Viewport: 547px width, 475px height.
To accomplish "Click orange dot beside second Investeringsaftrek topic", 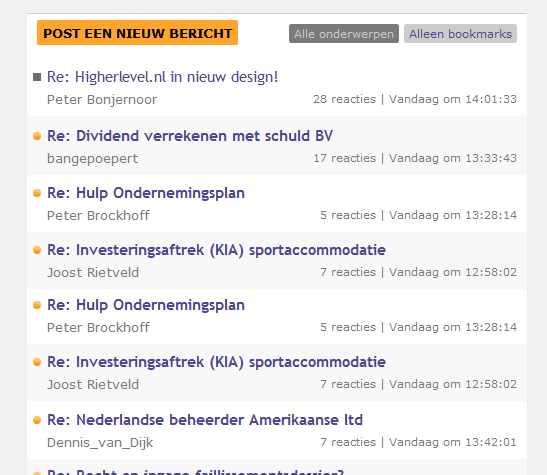I will point(37,362).
